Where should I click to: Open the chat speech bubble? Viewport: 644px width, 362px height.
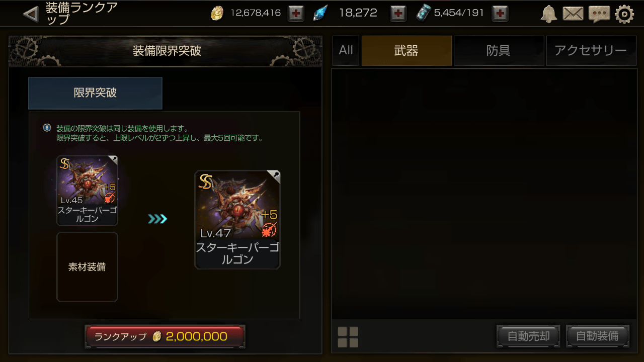(599, 14)
